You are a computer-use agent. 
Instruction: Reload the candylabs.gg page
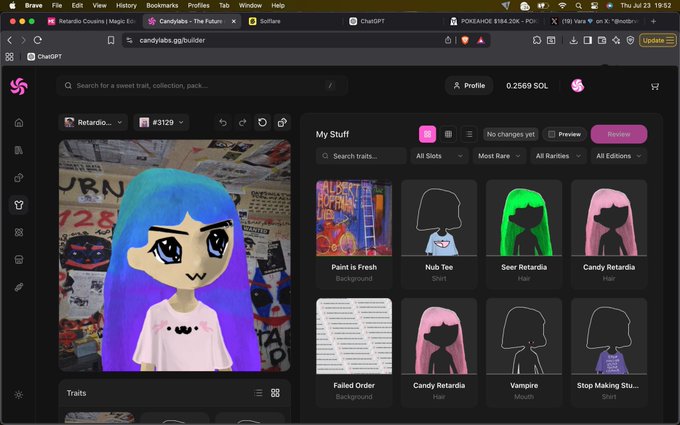38,40
